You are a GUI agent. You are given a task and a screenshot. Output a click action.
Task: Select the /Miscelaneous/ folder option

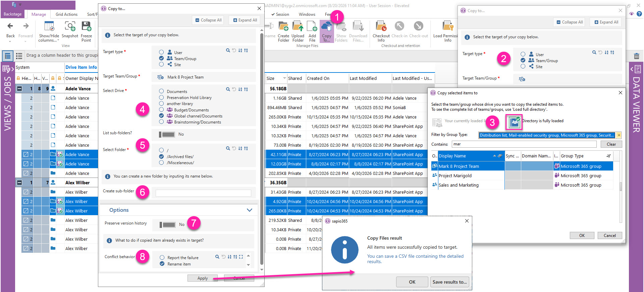click(x=161, y=162)
